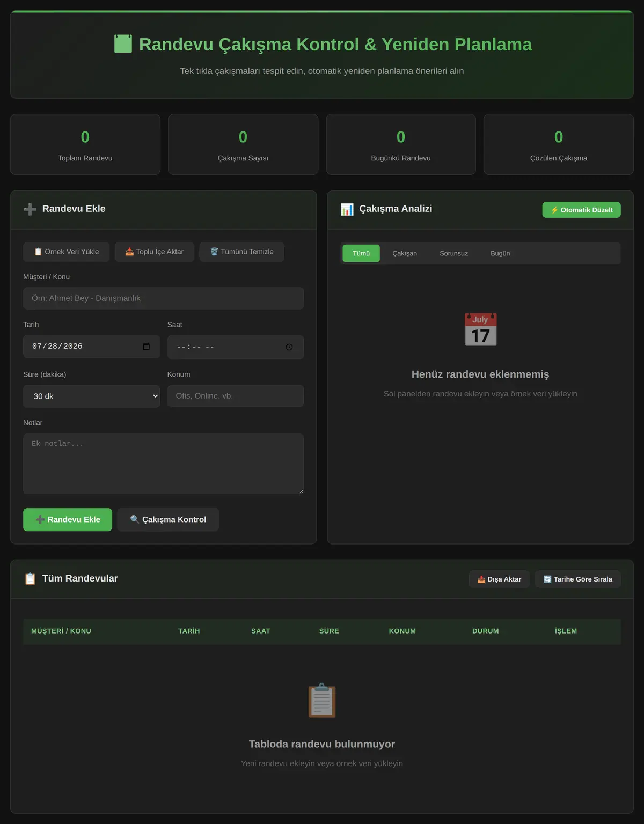Click the plus icon beside Randevu Ekle heading
Screen dimensions: 644x824
30,209
